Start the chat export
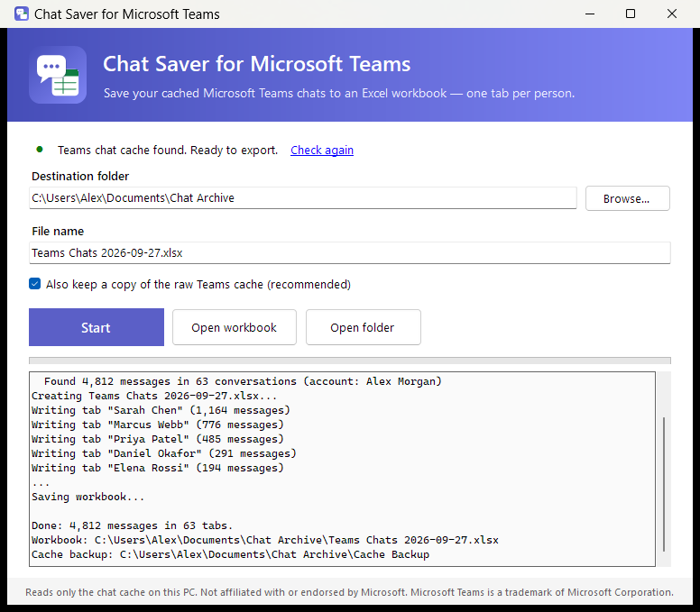The width and height of the screenshot is (700, 612). pyautogui.click(x=97, y=327)
